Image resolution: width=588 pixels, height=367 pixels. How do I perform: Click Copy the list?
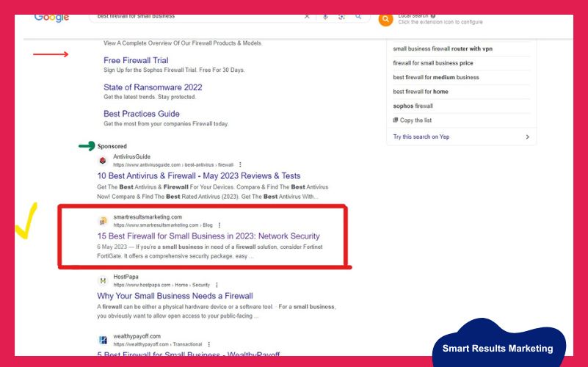[x=415, y=120]
